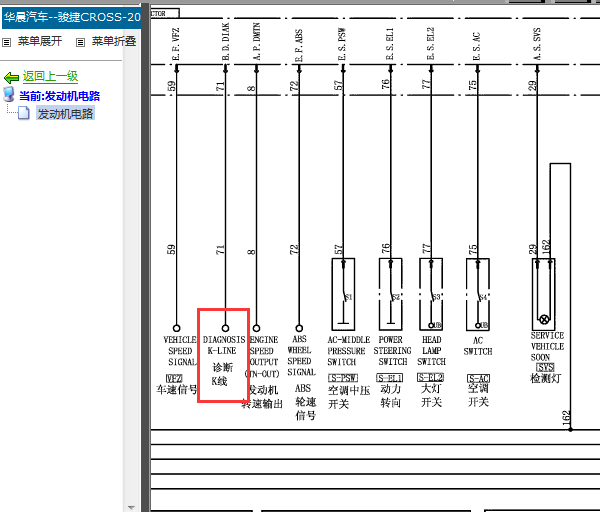
Task: Click the A.S.SVS connector label
Action: pyautogui.click(x=537, y=44)
